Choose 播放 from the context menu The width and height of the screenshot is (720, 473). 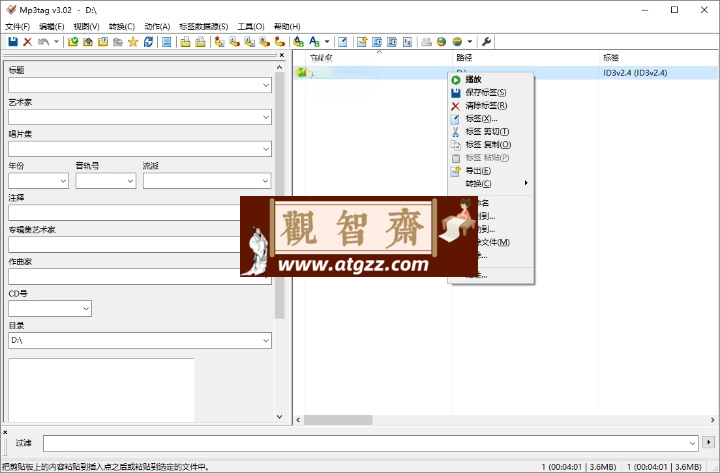(490, 79)
